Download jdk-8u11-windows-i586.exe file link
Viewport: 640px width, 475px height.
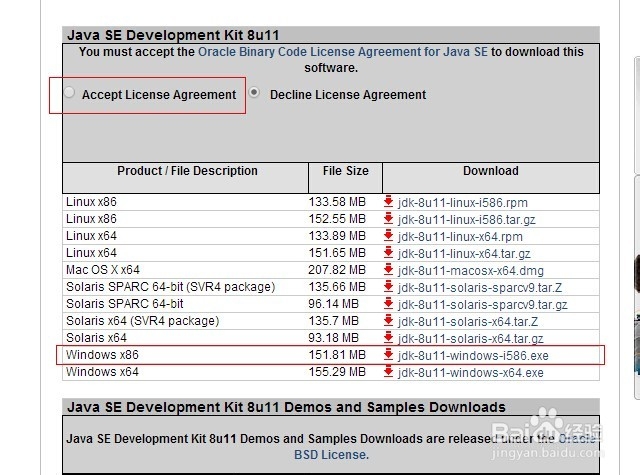473,356
